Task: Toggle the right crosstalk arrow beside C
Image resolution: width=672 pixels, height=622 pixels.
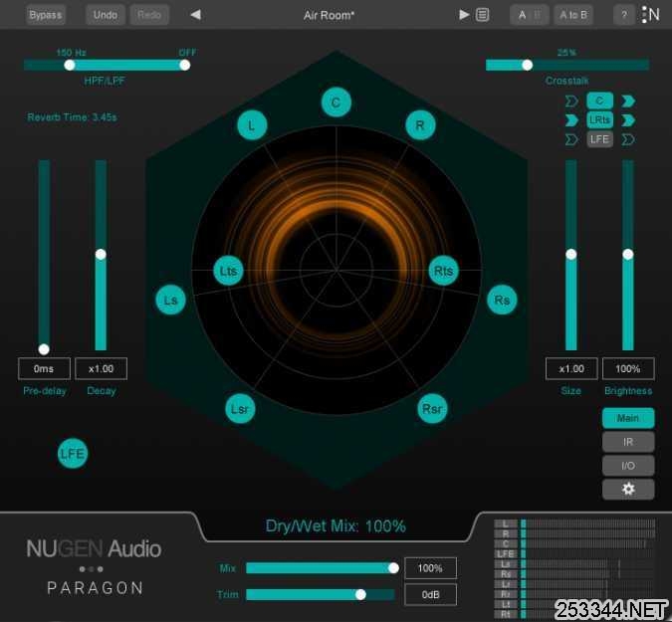Action: pos(628,102)
